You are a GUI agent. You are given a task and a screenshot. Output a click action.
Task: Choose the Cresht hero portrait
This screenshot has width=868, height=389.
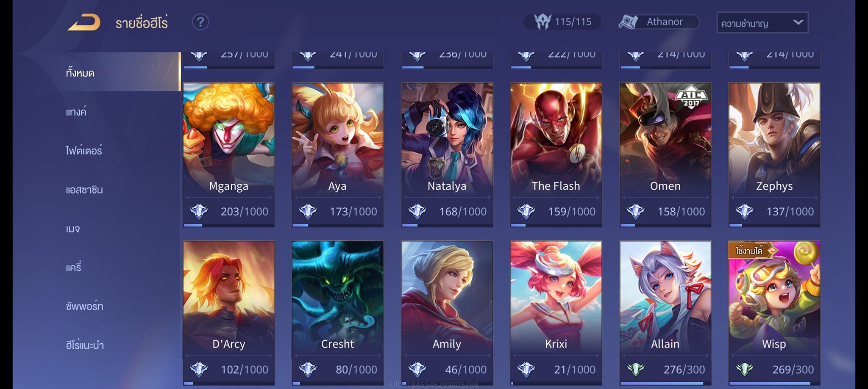pos(337,298)
